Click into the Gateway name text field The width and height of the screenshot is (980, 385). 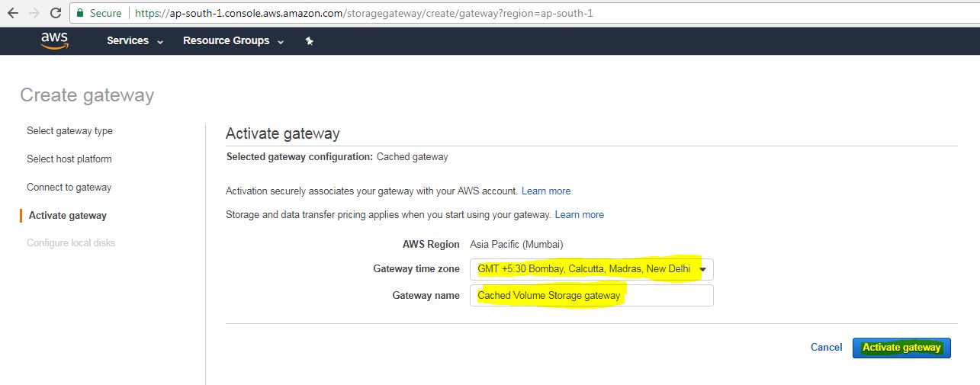[591, 296]
